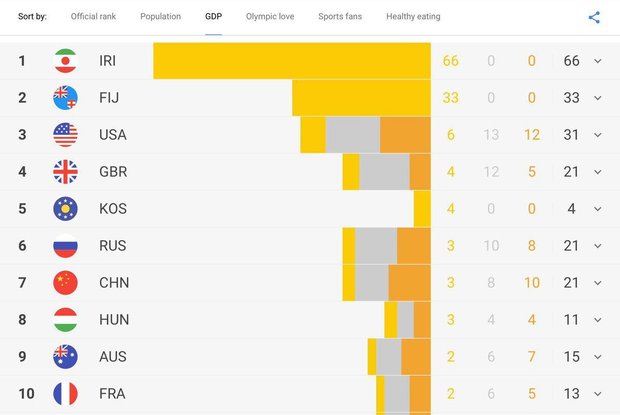Click the grey silver bar segment for GBR
The image size is (620, 415).
[384, 172]
